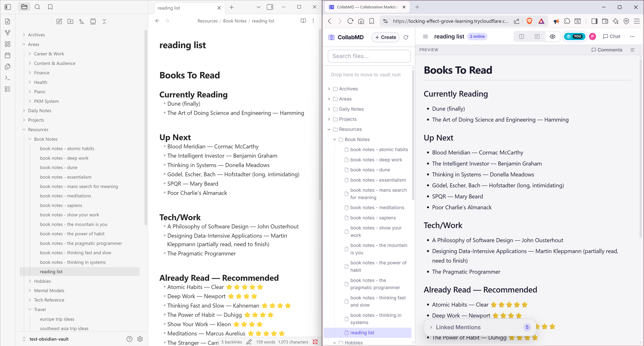Open europe trip ideas note in Obsidian
Viewport: 644px width, 346px height.
pyautogui.click(x=57, y=319)
